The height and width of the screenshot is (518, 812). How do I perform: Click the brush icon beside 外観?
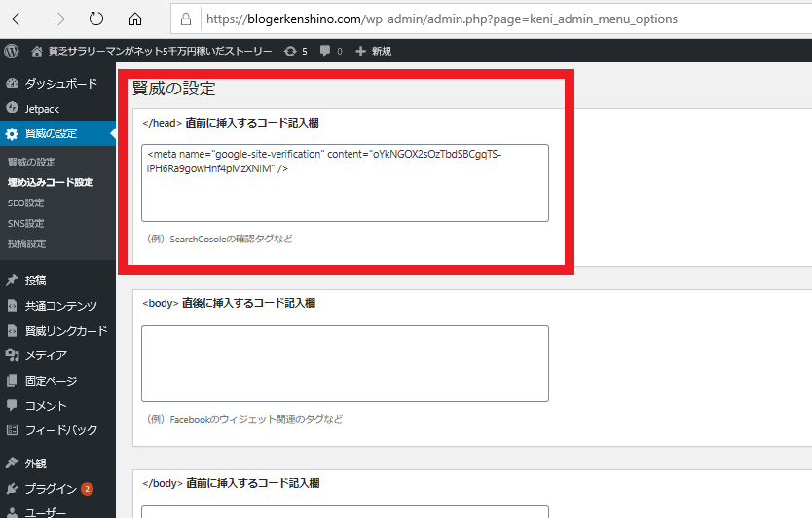click(12, 462)
